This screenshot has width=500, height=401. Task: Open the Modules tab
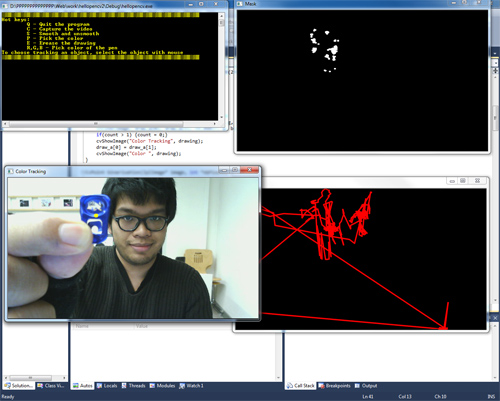coord(162,386)
